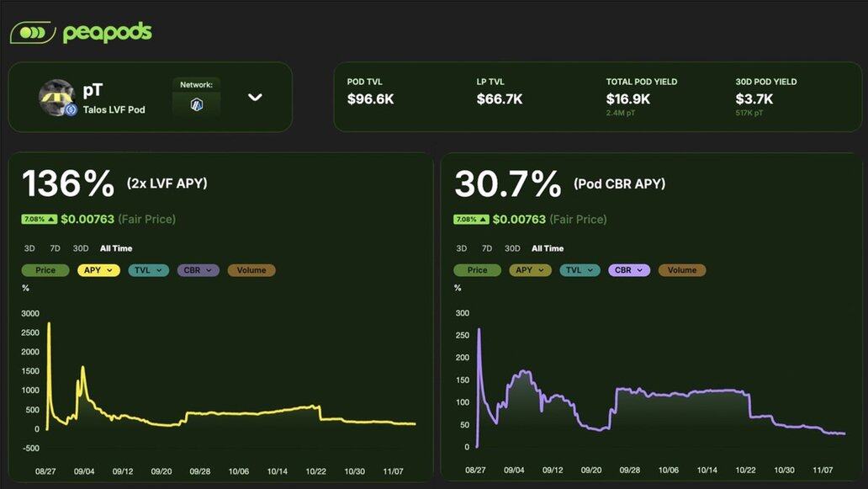This screenshot has height=489, width=868.
Task: Select 3D range in left chart
Action: click(x=29, y=248)
